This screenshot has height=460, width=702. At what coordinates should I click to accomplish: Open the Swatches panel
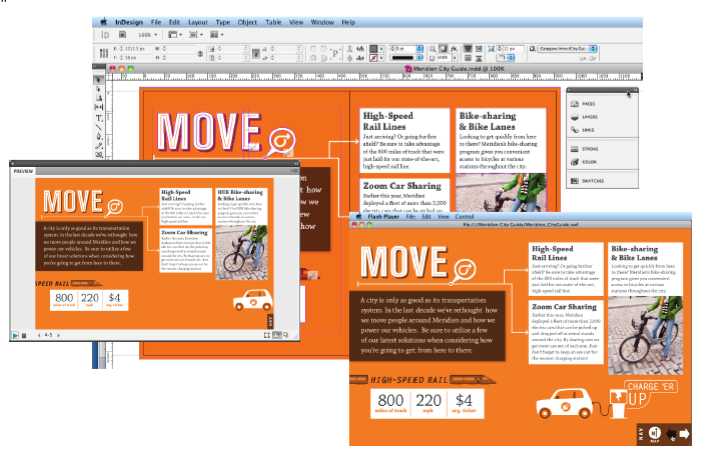click(x=593, y=181)
